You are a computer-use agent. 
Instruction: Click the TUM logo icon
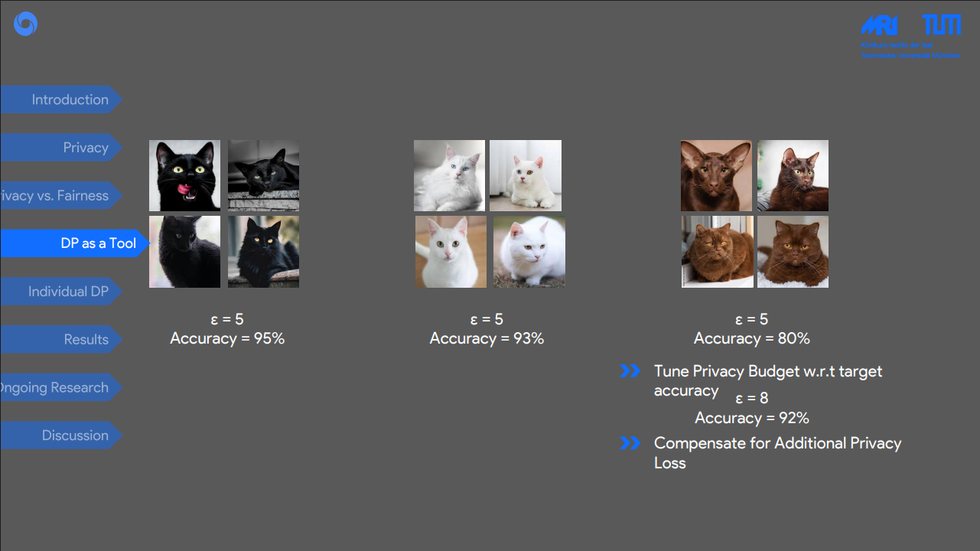coord(941,24)
